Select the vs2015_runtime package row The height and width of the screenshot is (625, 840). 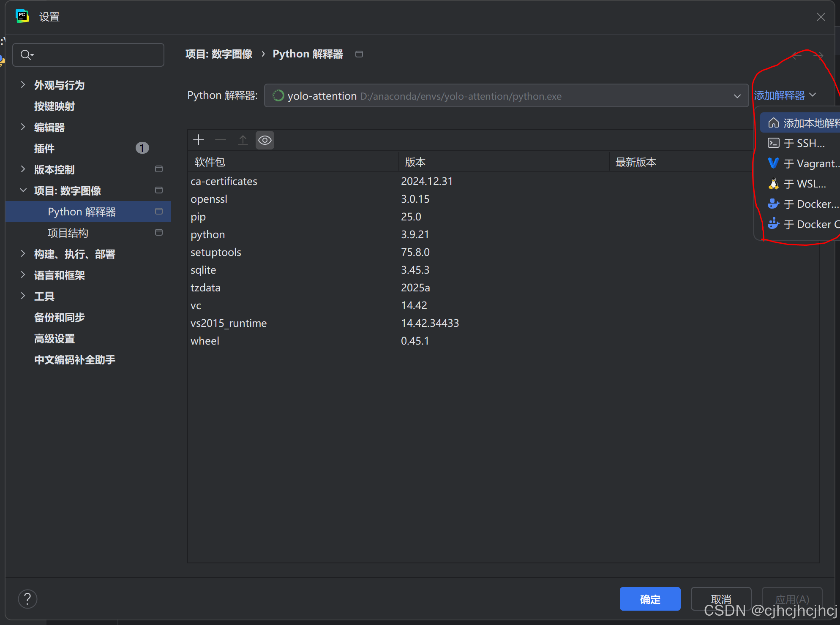504,323
